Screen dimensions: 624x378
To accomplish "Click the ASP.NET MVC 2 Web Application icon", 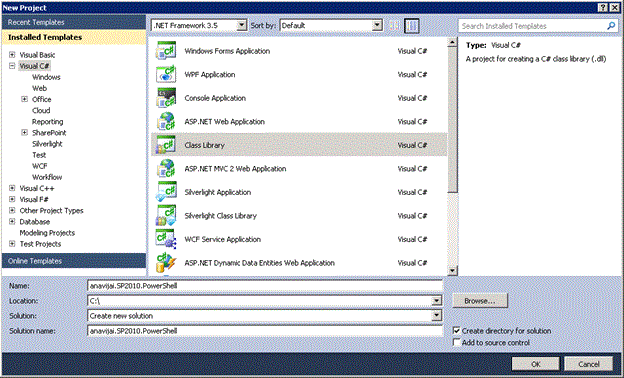I will coord(166,168).
